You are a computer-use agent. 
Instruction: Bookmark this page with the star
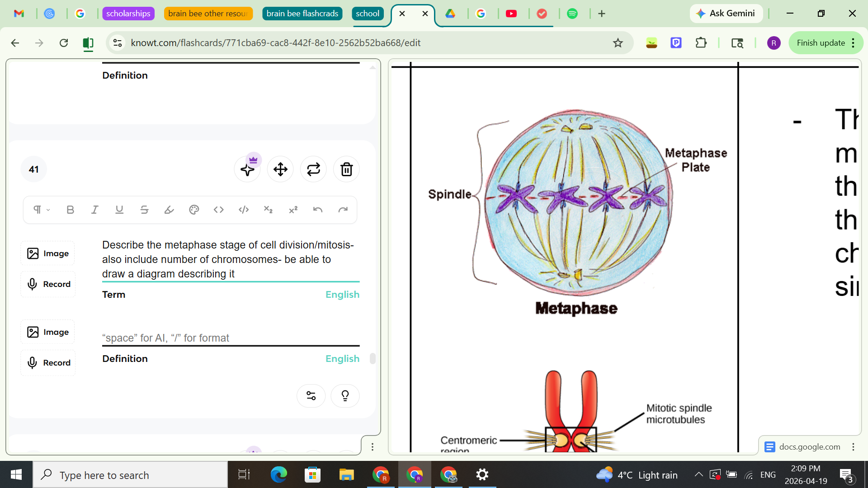618,43
